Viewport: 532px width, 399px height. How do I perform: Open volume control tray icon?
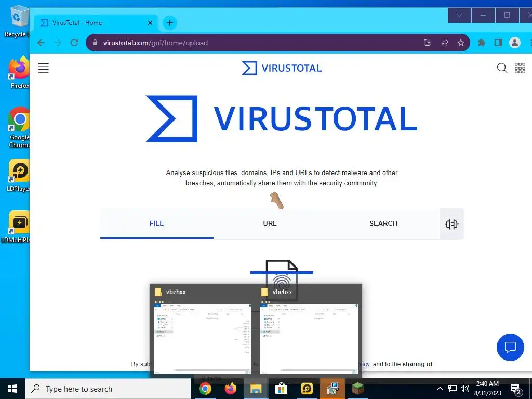point(465,389)
